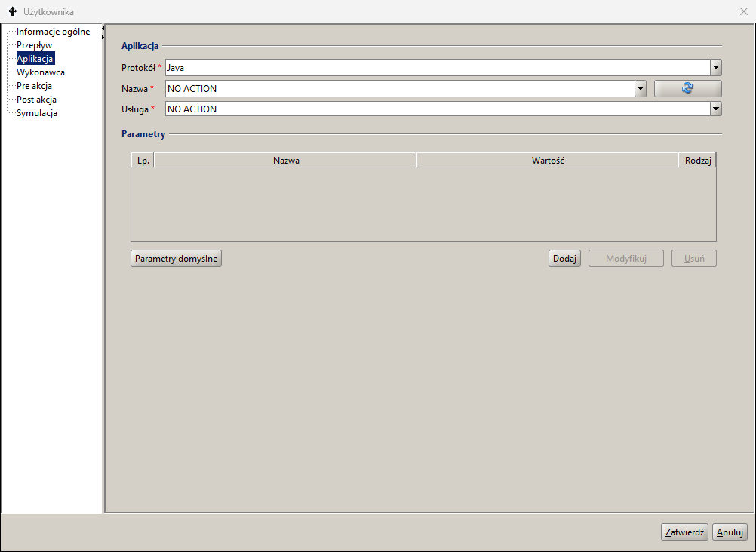This screenshot has height=552, width=756.
Task: Click the Lp. column header
Action: pyautogui.click(x=143, y=161)
